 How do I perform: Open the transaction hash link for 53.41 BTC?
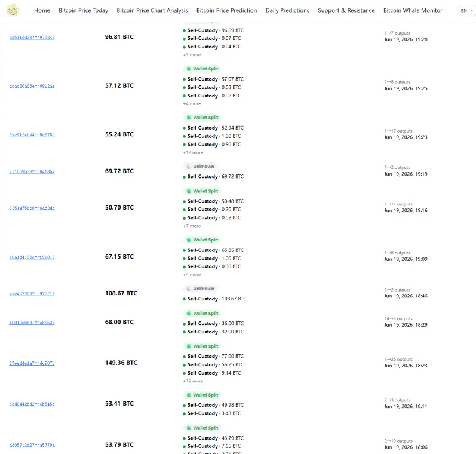tap(32, 404)
